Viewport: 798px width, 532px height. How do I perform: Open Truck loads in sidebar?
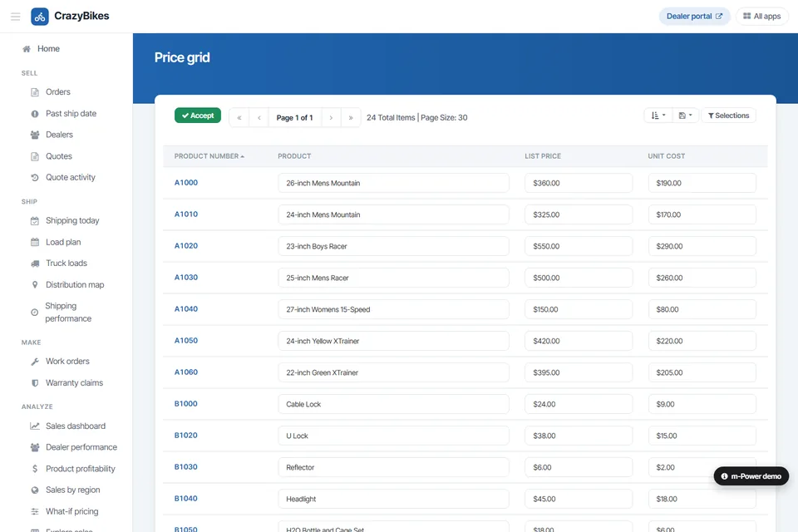66,264
